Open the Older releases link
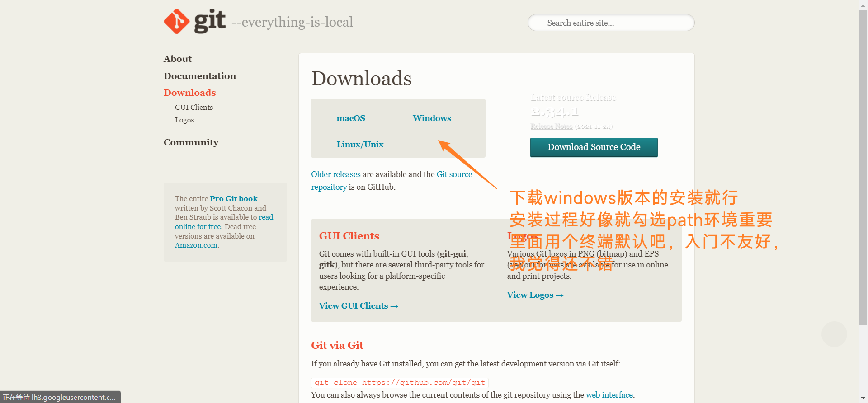Screen dimensions: 868x403 [336, 174]
